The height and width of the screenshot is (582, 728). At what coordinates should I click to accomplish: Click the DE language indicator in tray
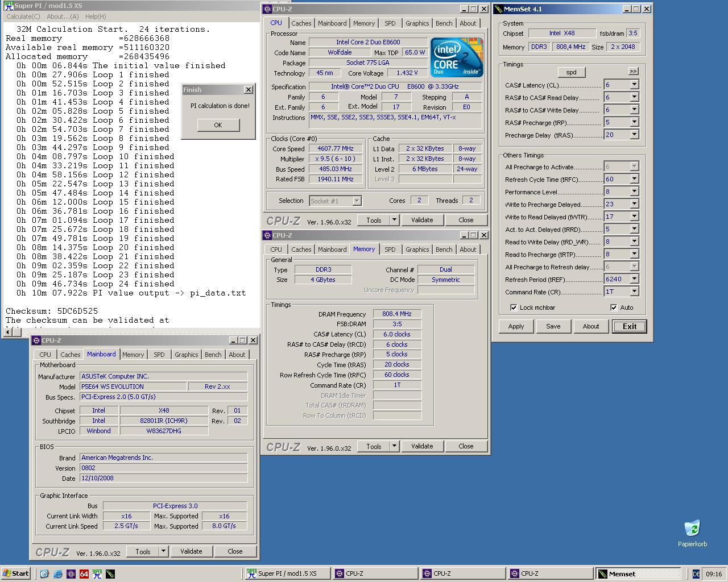(696, 574)
